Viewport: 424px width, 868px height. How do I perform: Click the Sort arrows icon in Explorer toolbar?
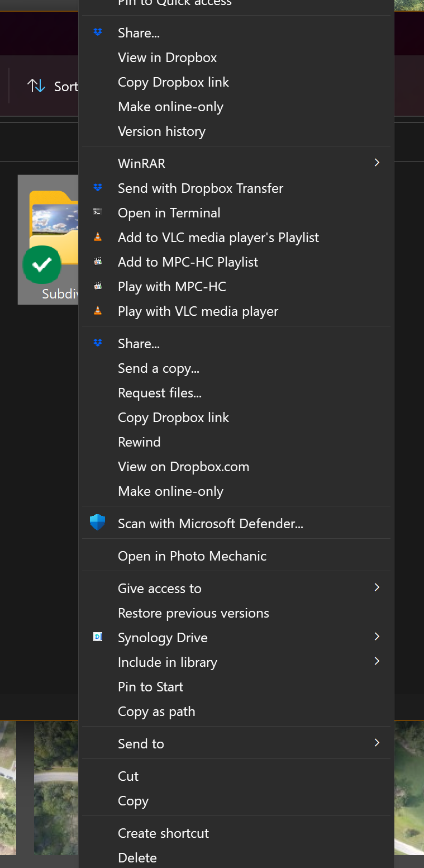coord(36,86)
